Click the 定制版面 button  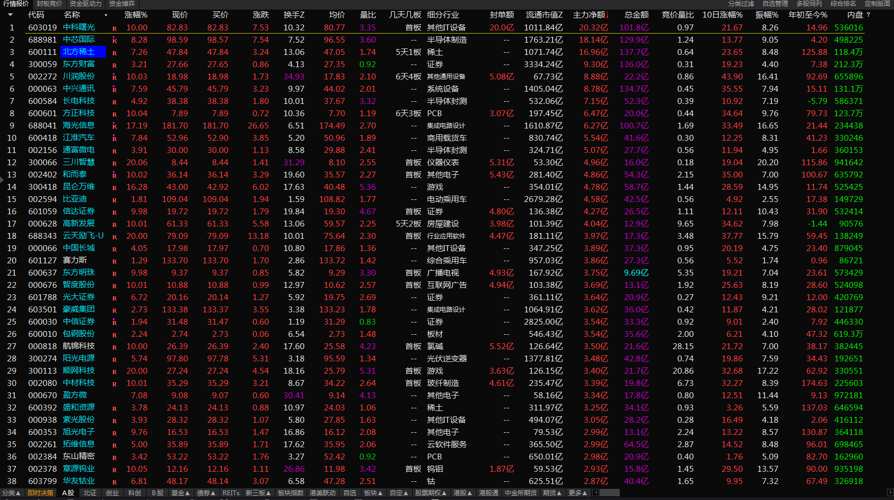(877, 4)
